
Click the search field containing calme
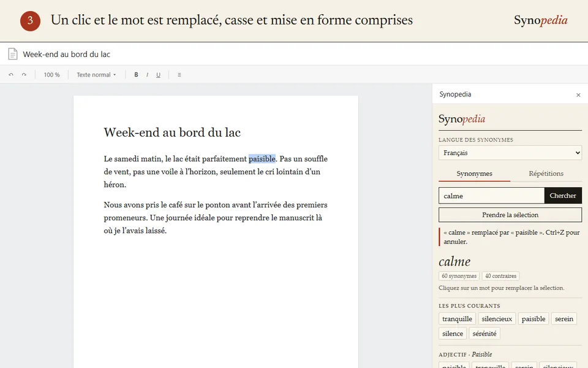[x=492, y=196]
